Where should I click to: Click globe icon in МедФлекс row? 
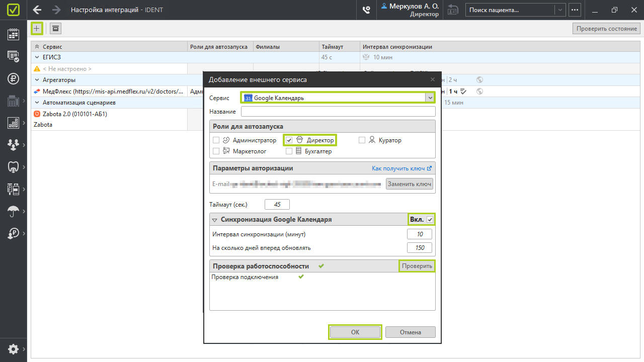(480, 91)
